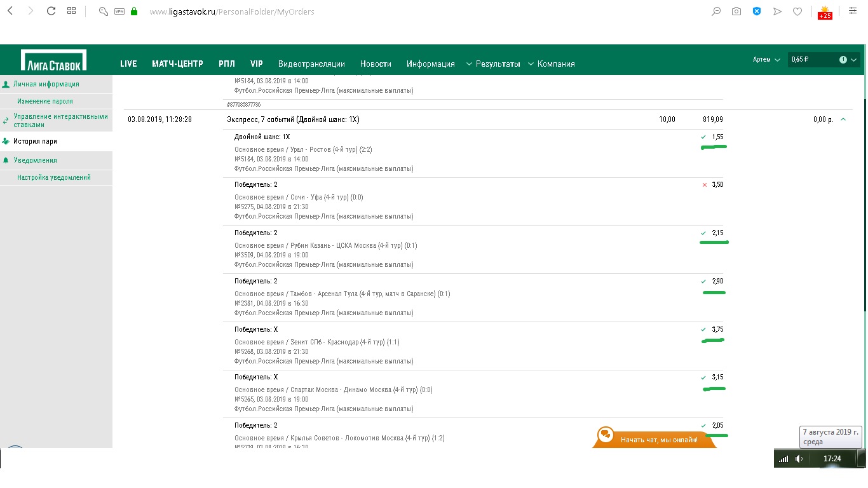Open Новости page
The height and width of the screenshot is (488, 868).
point(376,64)
